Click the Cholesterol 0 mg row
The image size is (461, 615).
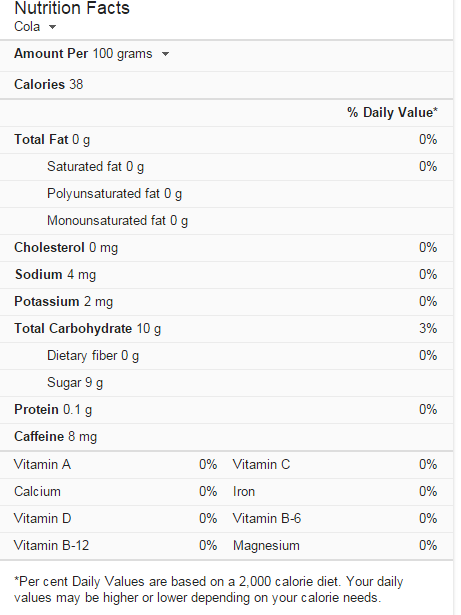[226, 248]
